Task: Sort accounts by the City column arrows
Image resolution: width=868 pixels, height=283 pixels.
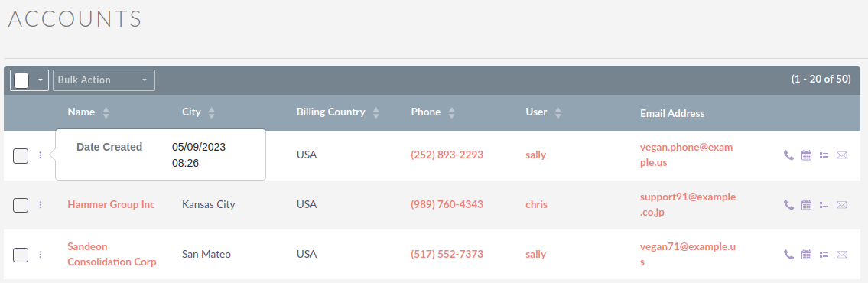Action: pos(211,113)
